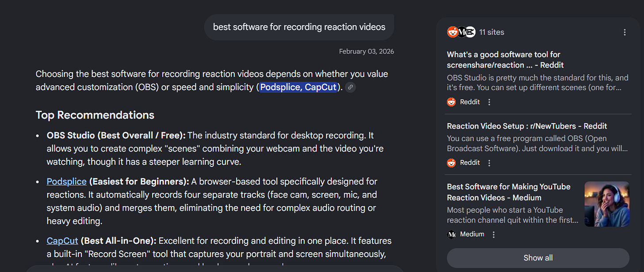
Task: Open 'Reaction Video Setup : r/NewTubers' result
Action: 527,126
